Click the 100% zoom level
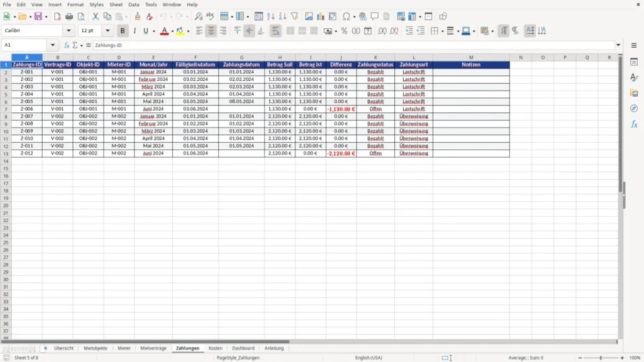 point(635,358)
